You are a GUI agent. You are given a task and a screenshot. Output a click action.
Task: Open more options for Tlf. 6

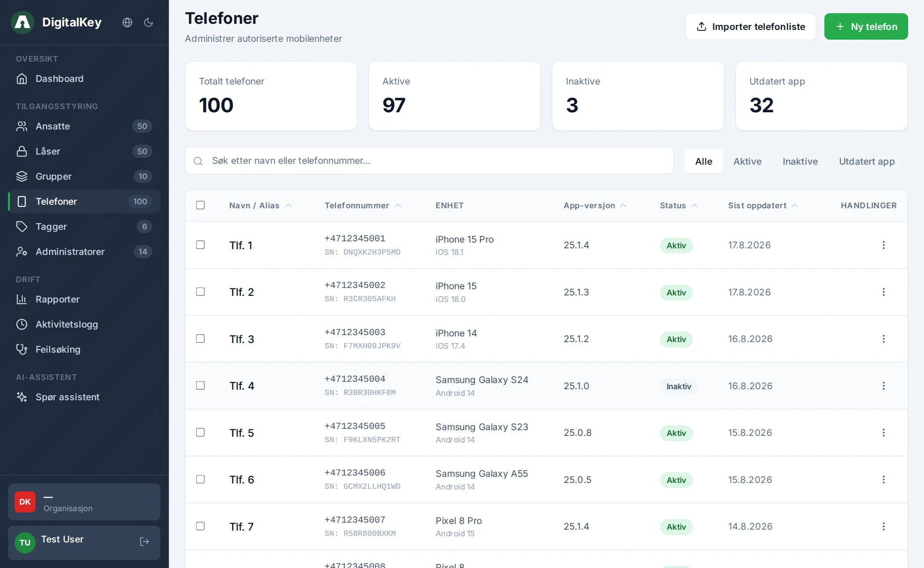(x=884, y=479)
